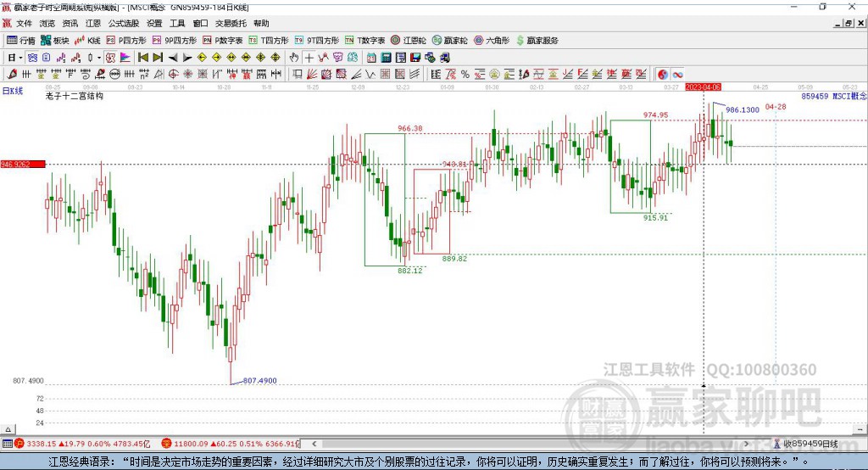
Task: Open 9P四方形 tool
Action: pyautogui.click(x=175, y=41)
